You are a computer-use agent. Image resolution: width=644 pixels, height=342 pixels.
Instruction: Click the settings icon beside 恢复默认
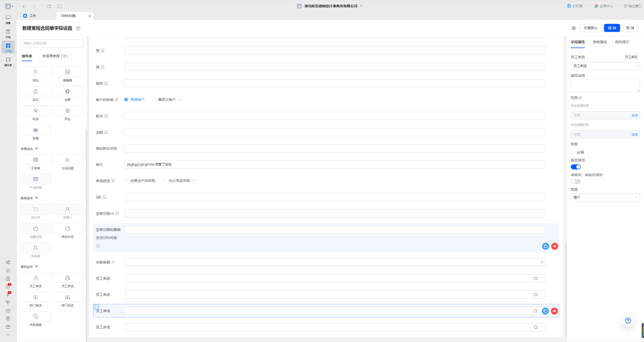coord(574,28)
